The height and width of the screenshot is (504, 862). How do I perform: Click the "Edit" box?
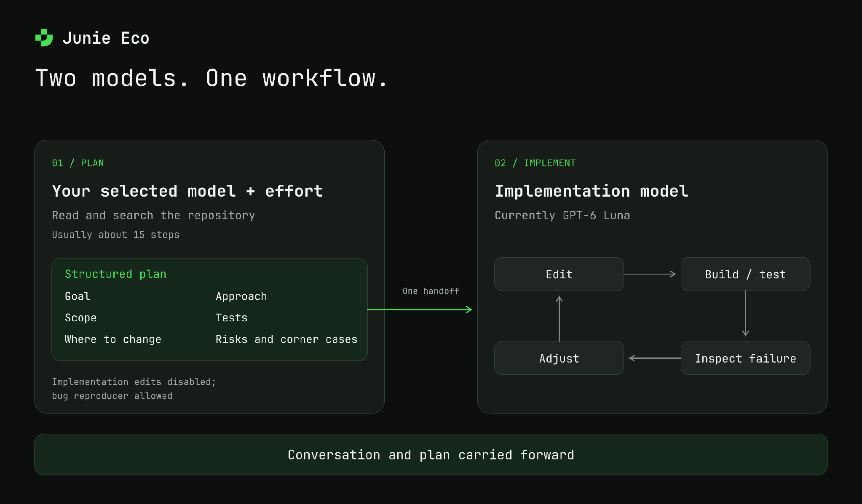[x=559, y=274]
